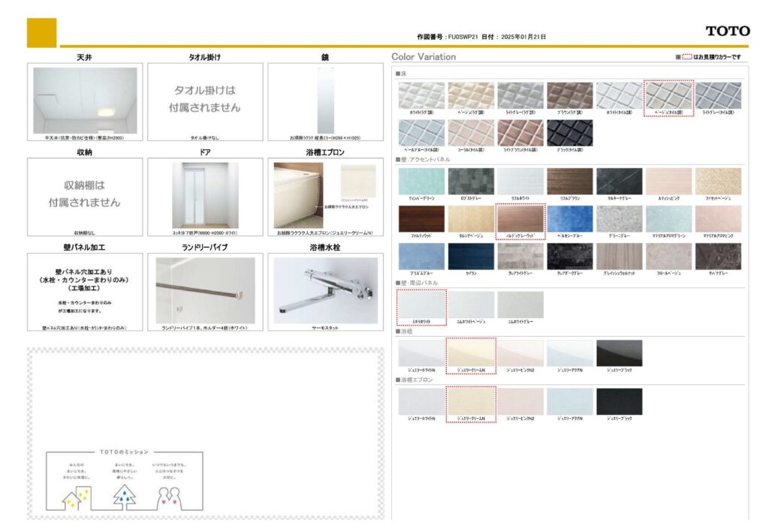Select the ジュエリーブラック bathtub color swatch
The width and height of the screenshot is (769, 532).
(619, 353)
